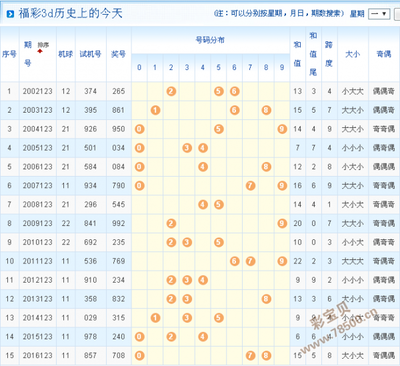Screen dimensions: 400x366
Task: Click 偶偶偶 in row 2006123
Action: [x=384, y=167]
